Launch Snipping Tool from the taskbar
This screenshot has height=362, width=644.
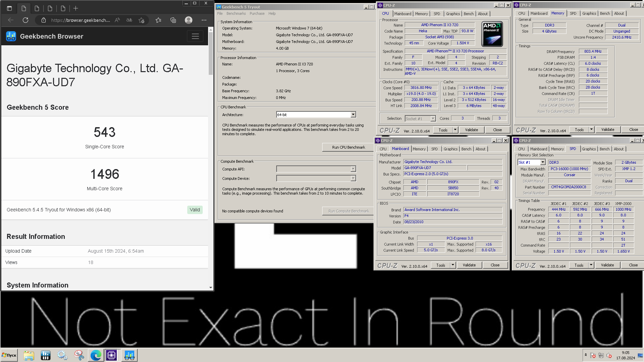(79, 355)
